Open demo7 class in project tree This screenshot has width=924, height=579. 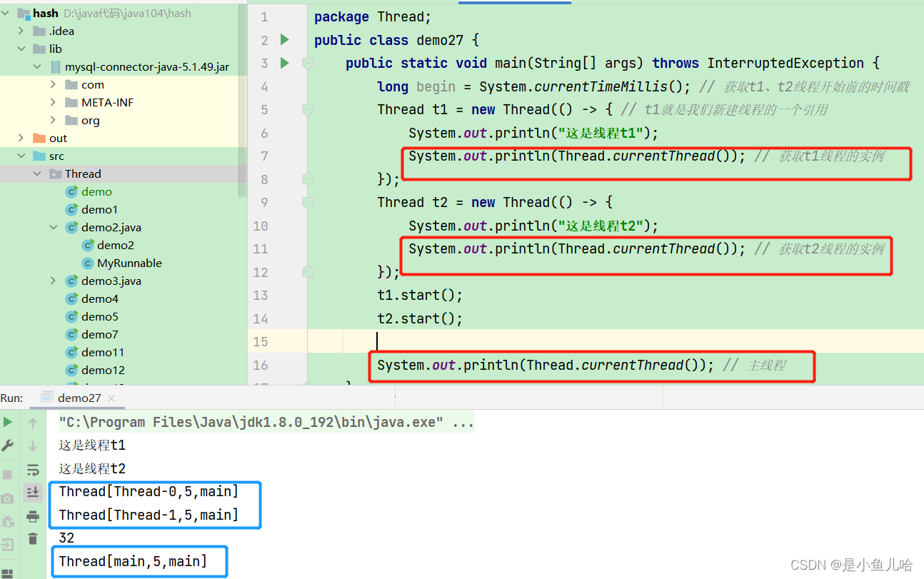(100, 334)
